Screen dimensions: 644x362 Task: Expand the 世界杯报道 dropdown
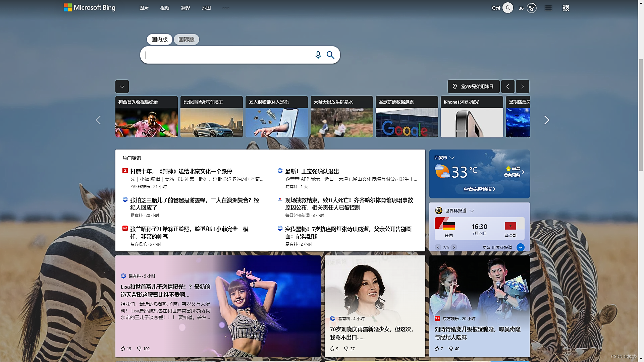pyautogui.click(x=472, y=211)
